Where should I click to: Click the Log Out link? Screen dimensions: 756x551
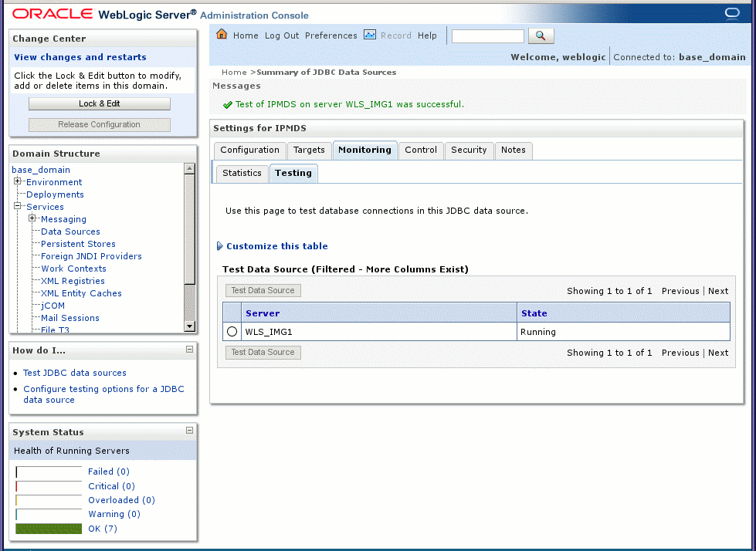(282, 35)
